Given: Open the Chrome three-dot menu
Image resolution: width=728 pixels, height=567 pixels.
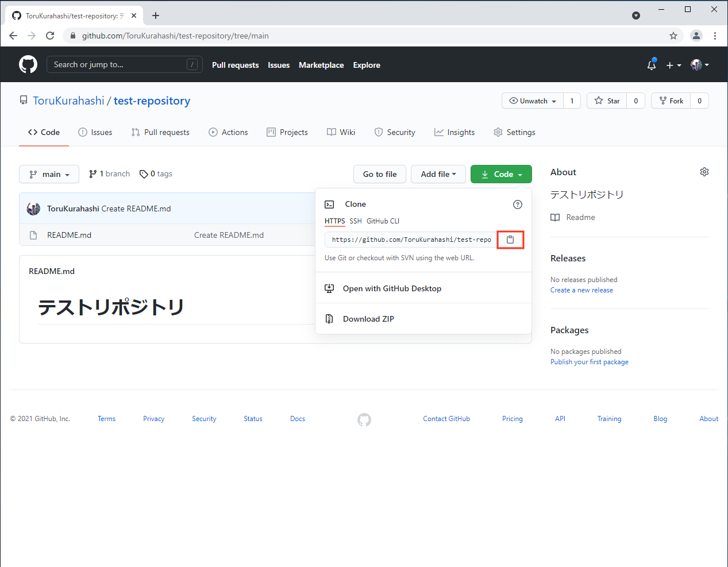Looking at the screenshot, I should point(715,36).
